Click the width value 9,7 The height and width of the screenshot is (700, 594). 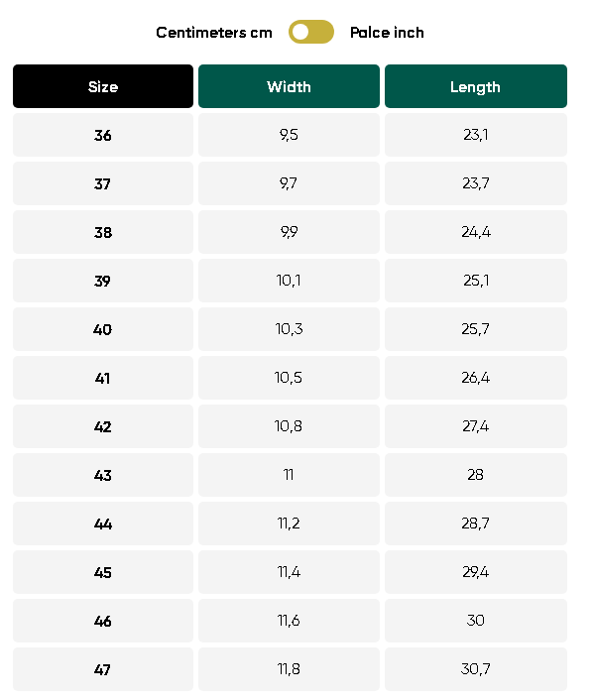pos(289,183)
